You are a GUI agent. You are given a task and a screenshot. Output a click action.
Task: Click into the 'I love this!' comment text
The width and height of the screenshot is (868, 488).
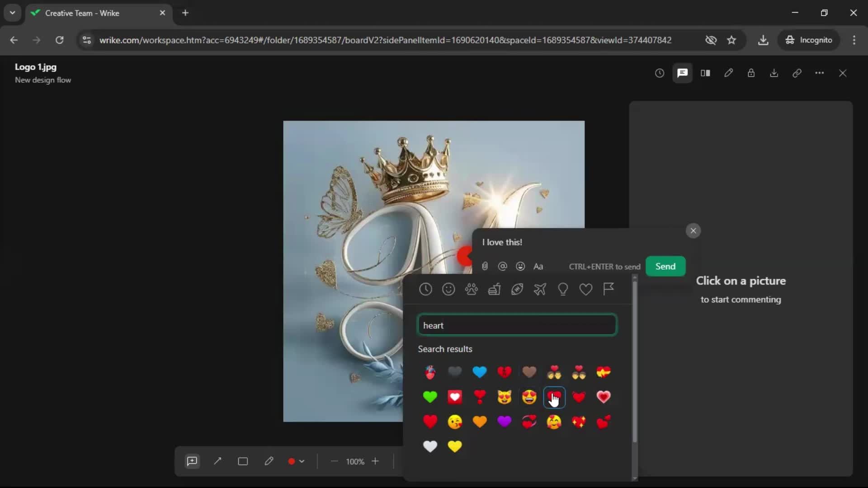point(502,242)
